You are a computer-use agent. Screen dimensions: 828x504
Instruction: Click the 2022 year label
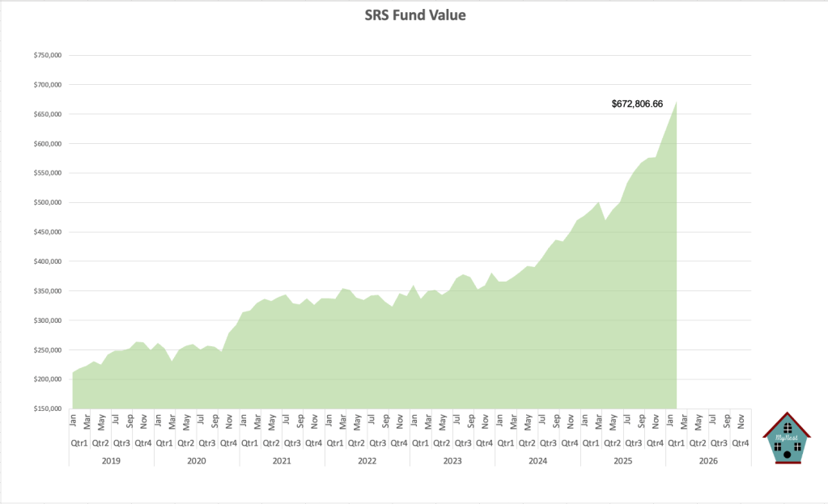click(367, 460)
